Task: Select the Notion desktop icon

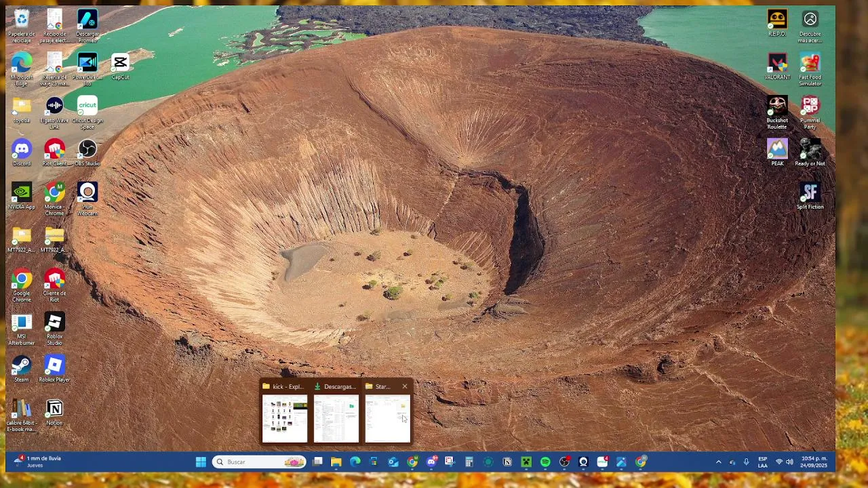Action: click(x=54, y=413)
